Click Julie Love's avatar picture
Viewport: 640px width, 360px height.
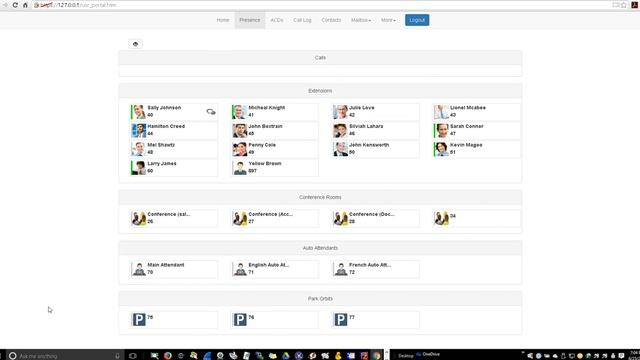pyautogui.click(x=340, y=112)
